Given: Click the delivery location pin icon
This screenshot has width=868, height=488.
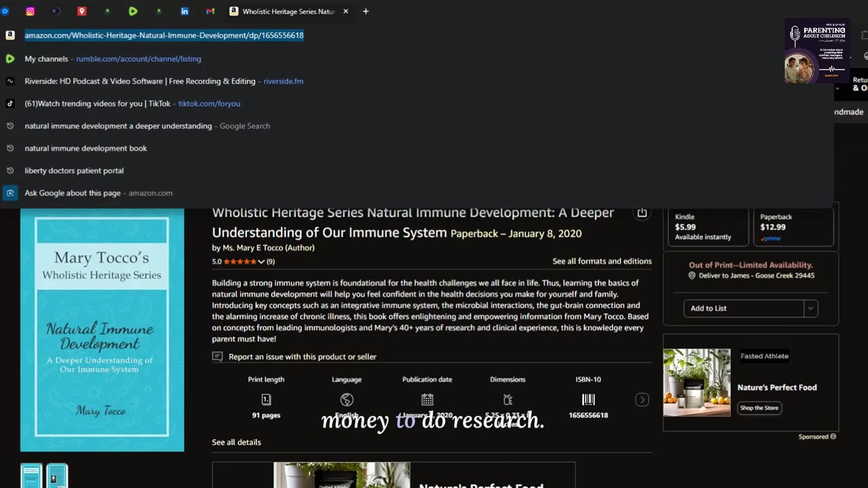Looking at the screenshot, I should coord(692,276).
